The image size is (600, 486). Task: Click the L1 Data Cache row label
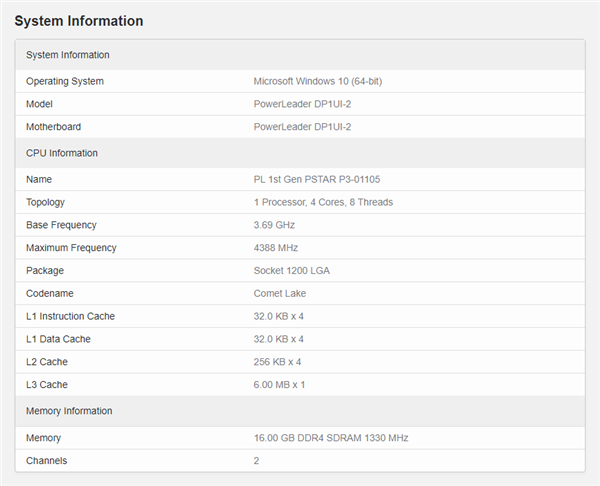58,339
